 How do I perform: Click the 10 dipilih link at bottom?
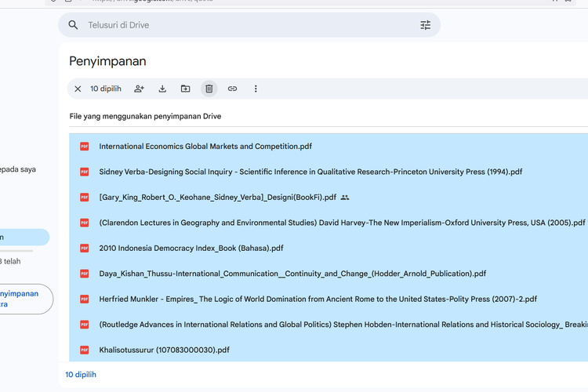click(81, 375)
